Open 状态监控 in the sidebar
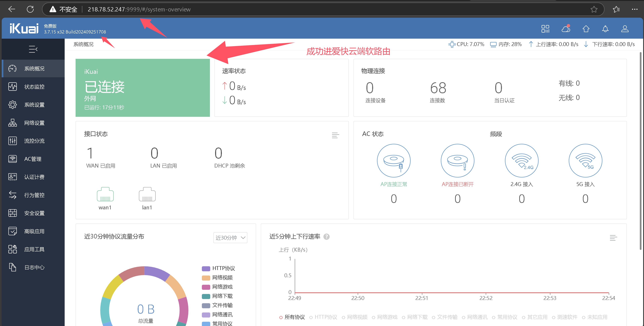 (x=33, y=87)
